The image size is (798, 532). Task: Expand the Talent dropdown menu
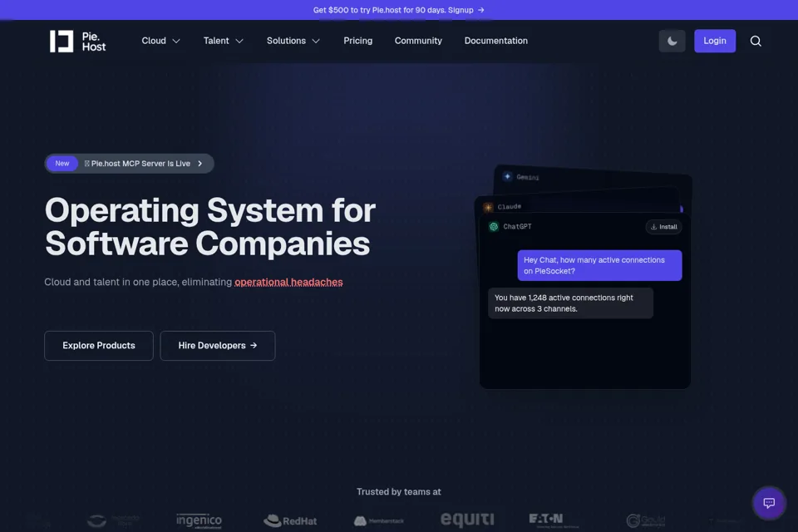pos(224,41)
